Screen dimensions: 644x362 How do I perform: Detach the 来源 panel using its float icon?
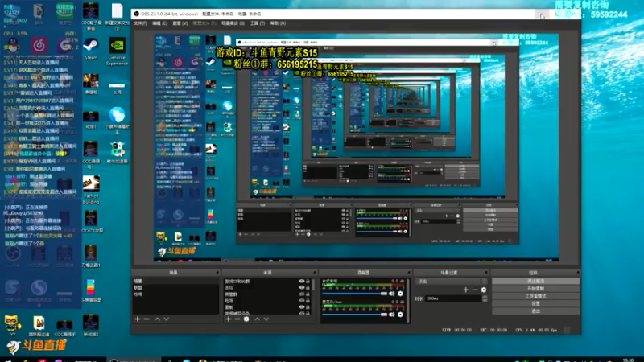coord(314,273)
